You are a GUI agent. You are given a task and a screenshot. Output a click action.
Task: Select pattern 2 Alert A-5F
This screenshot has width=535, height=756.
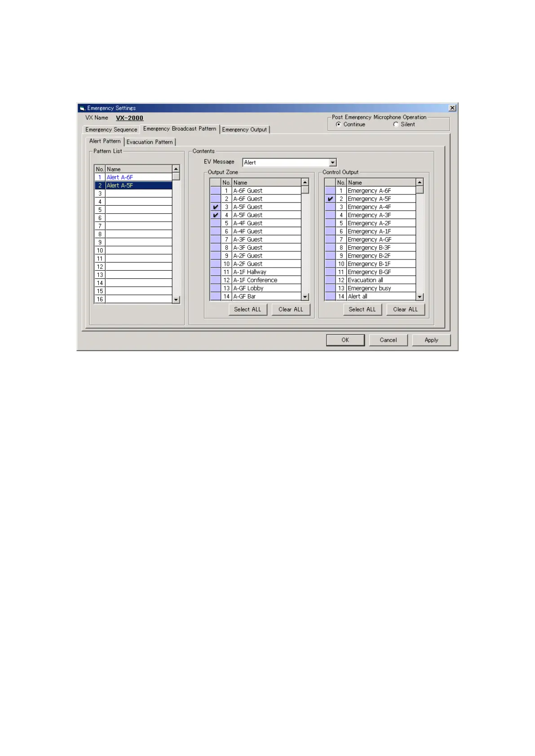click(x=133, y=185)
